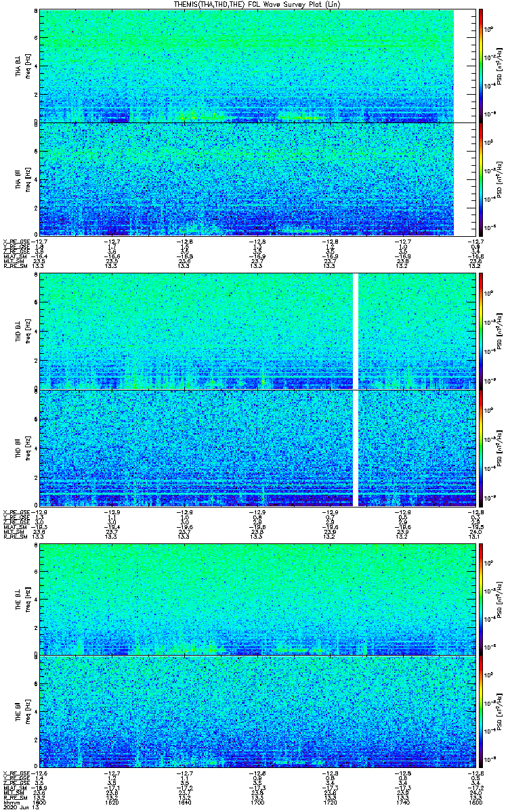Click the THE B-perpendicular freq [Hz] axis label
This screenshot has width=508, height=812.
pos(27,598)
